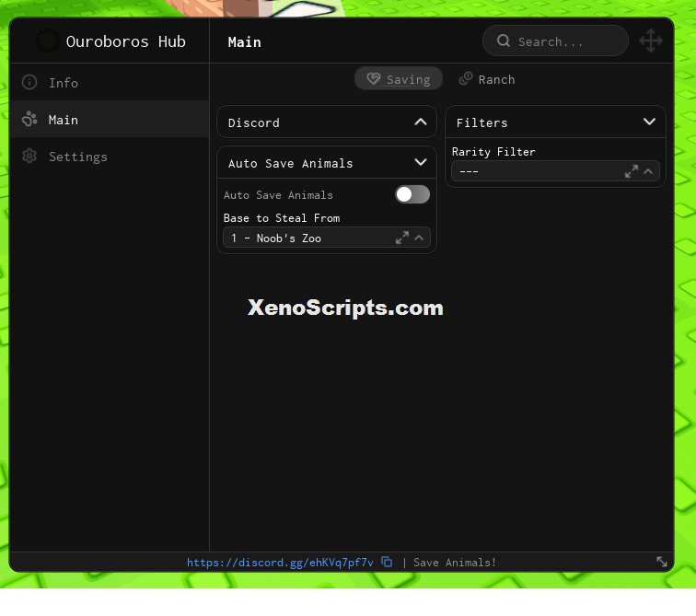The width and height of the screenshot is (696, 616).
Task: Click the move window cross-arrows icon
Action: 651,41
